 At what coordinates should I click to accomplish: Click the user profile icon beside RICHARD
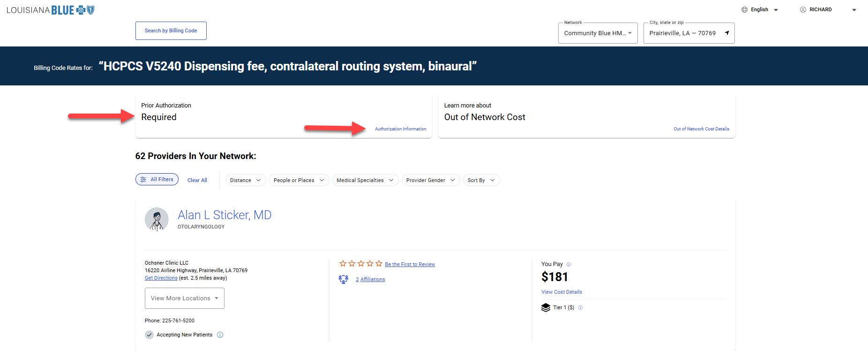click(803, 9)
